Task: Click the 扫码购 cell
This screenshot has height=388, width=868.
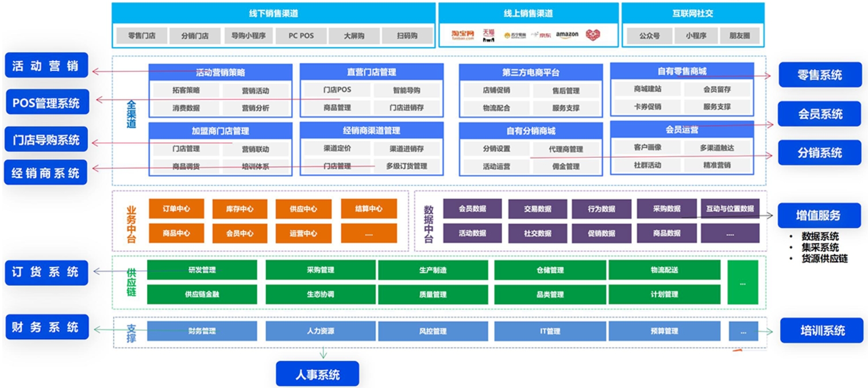Action: point(407,36)
